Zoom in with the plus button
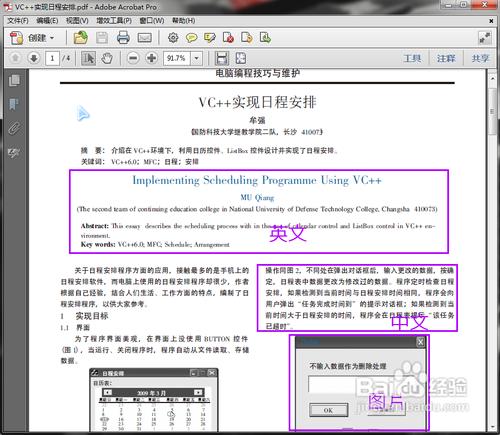This screenshot has width=500, height=435. tap(152, 58)
